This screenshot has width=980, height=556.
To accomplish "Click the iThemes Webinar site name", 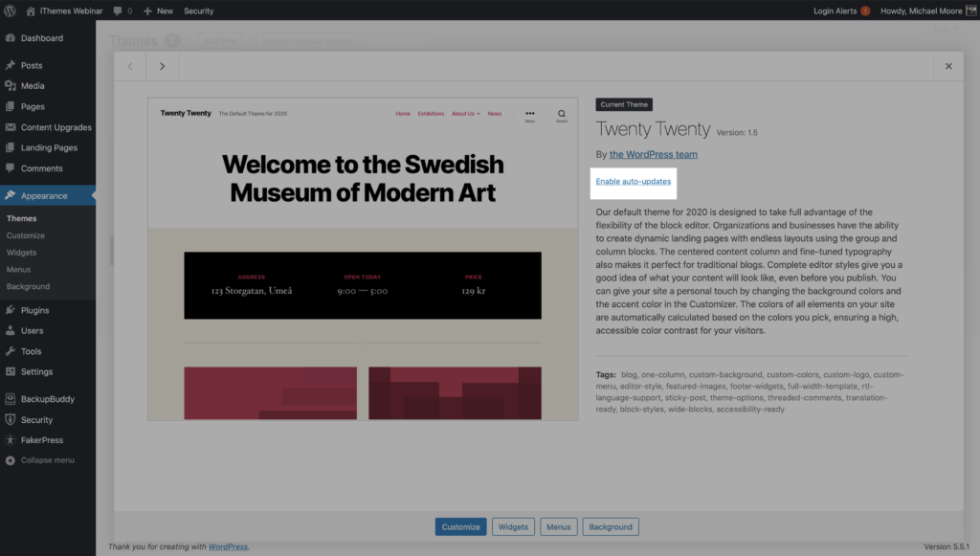I will (x=71, y=11).
